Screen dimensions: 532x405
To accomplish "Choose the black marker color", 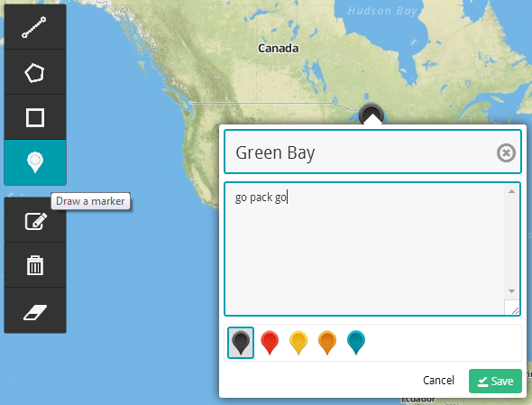I will 241,343.
